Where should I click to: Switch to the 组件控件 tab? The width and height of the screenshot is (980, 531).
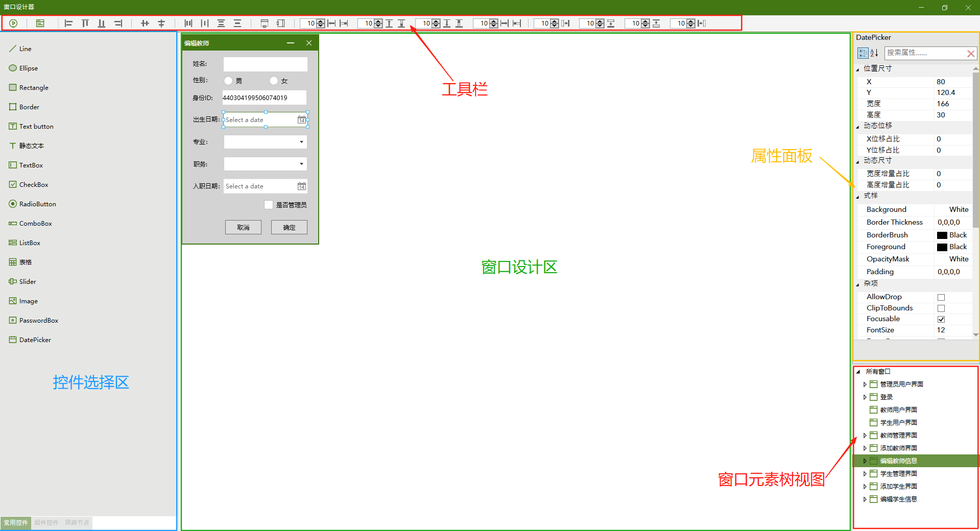pyautogui.click(x=46, y=523)
